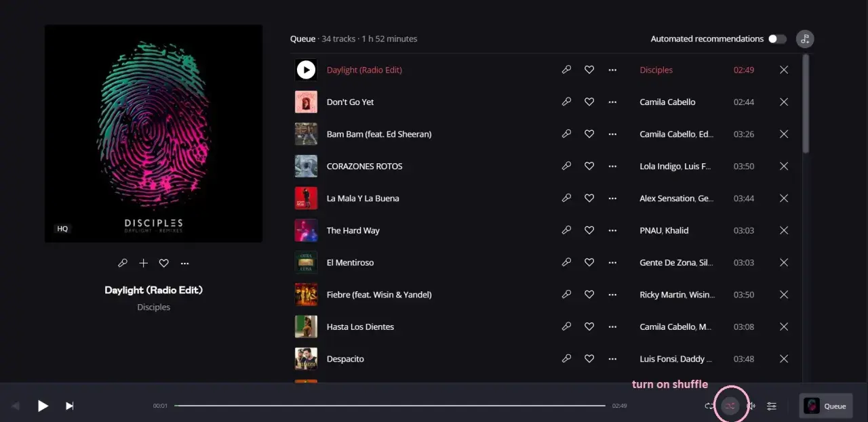Show lyrics for Don't Go Yet
Image resolution: width=868 pixels, height=422 pixels.
pos(566,102)
